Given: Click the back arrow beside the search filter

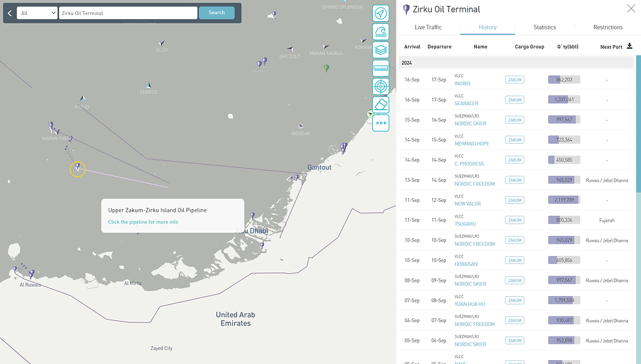Looking at the screenshot, I should 10,13.
